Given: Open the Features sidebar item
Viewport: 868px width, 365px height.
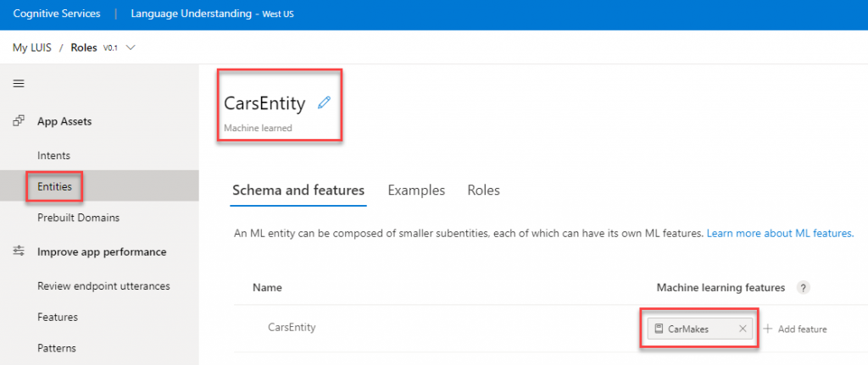Looking at the screenshot, I should 58,317.
